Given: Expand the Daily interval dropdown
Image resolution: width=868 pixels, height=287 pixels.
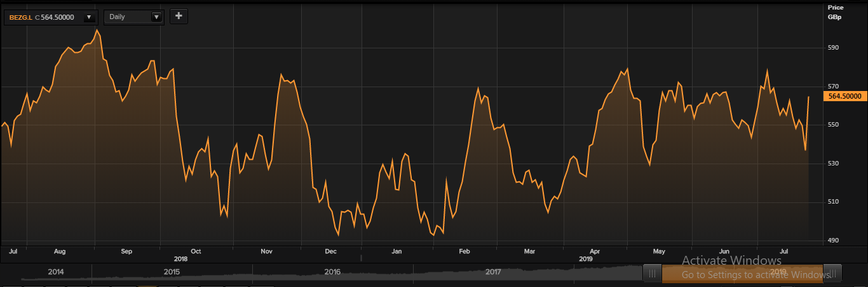Looking at the screenshot, I should (156, 17).
